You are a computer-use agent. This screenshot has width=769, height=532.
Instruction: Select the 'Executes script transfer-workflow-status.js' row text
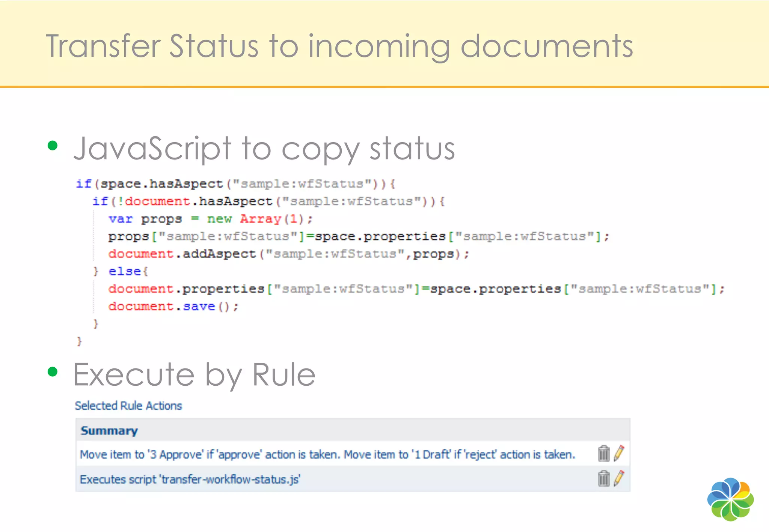tap(190, 479)
